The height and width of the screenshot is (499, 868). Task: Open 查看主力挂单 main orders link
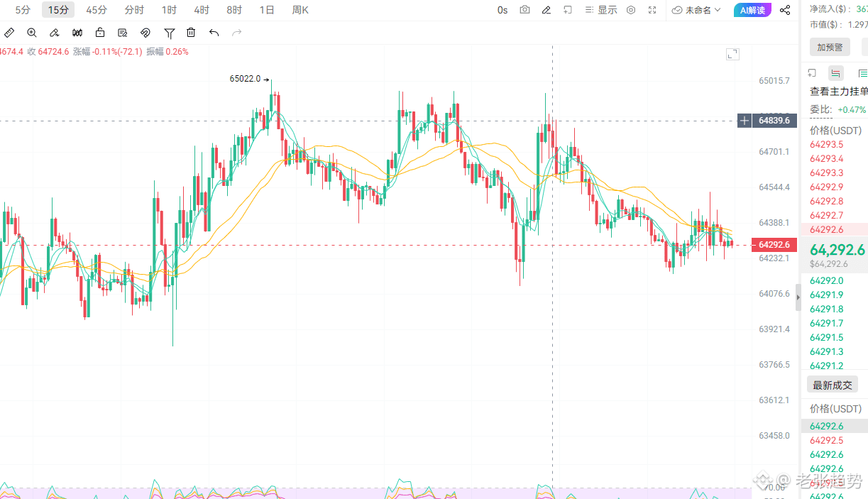tap(839, 92)
